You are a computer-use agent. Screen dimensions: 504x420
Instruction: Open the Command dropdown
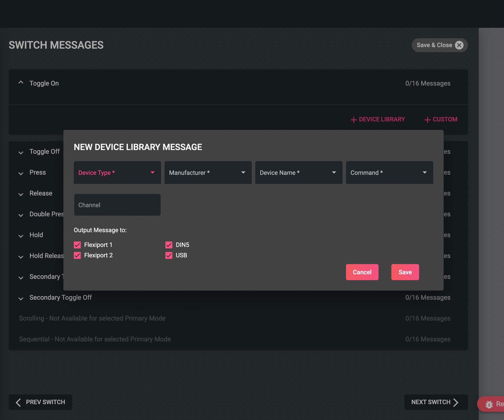coord(389,173)
